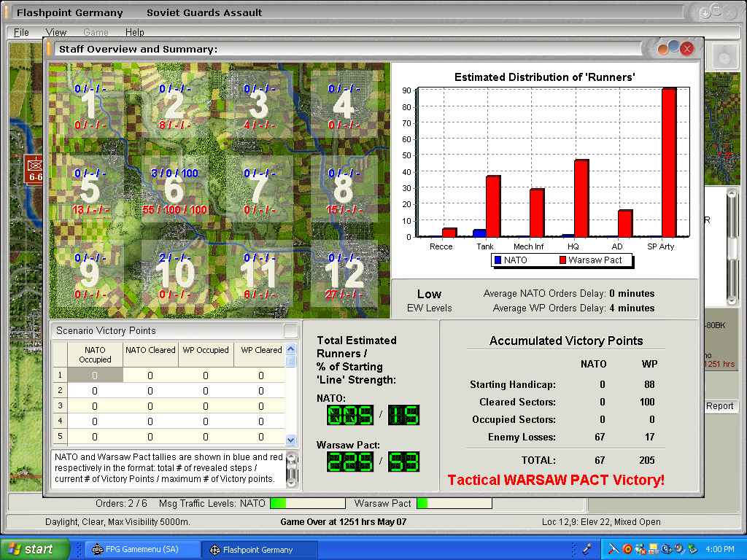Click the 'Tactical WARSAW PACT Victory!' text
Viewport: 747px width, 560px height.
coord(556,480)
